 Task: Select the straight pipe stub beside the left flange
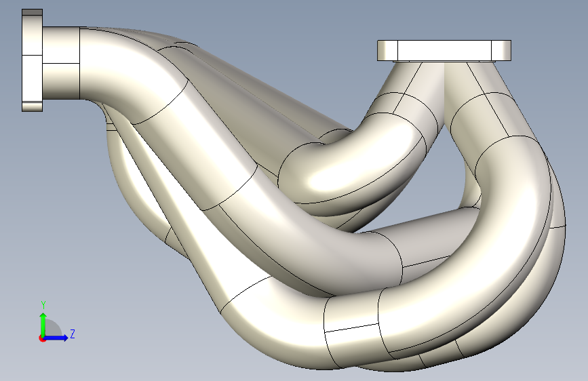tap(61, 63)
